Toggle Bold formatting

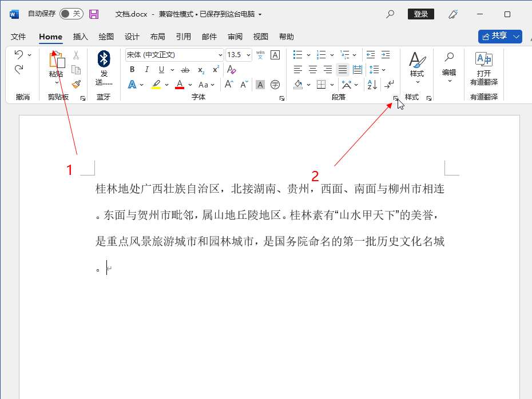(132, 70)
